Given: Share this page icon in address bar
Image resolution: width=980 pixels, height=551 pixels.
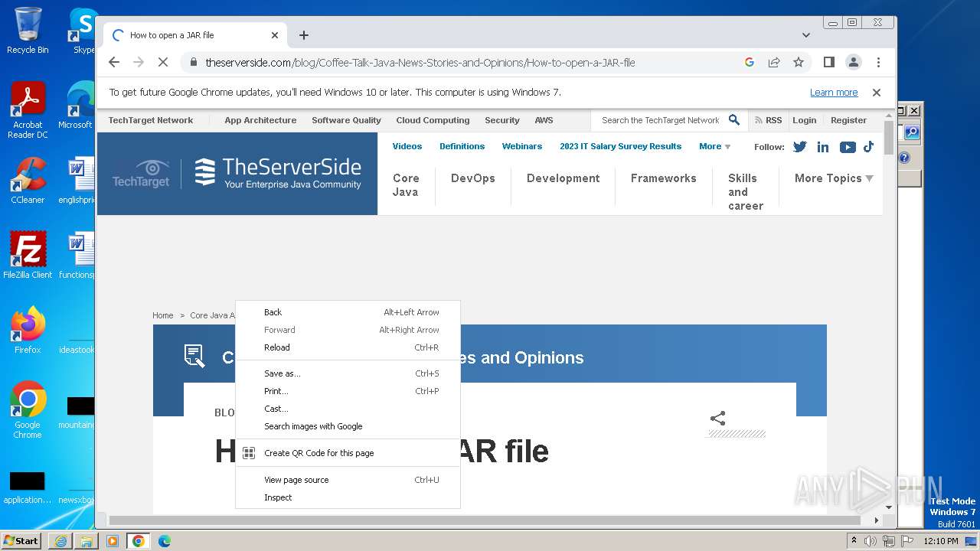Looking at the screenshot, I should (774, 63).
